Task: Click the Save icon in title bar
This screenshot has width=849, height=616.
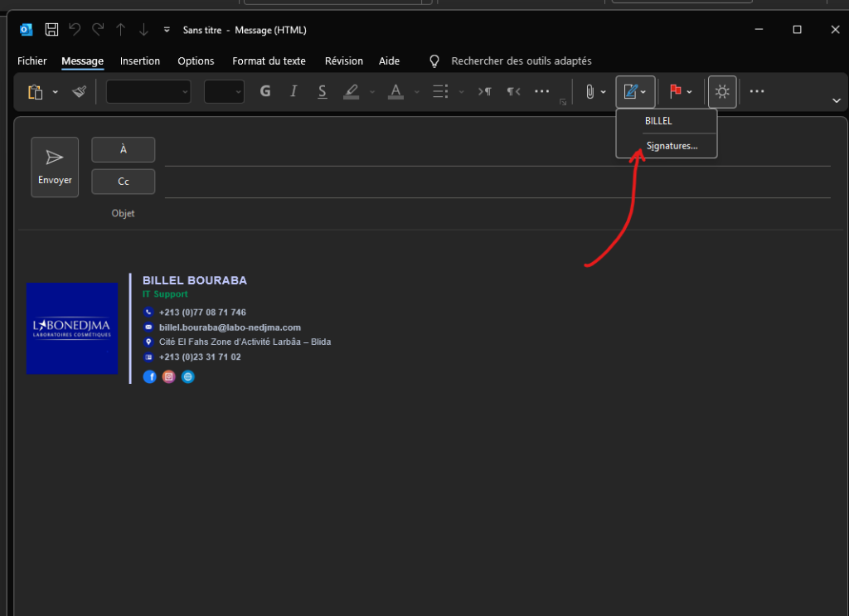Action: point(51,29)
